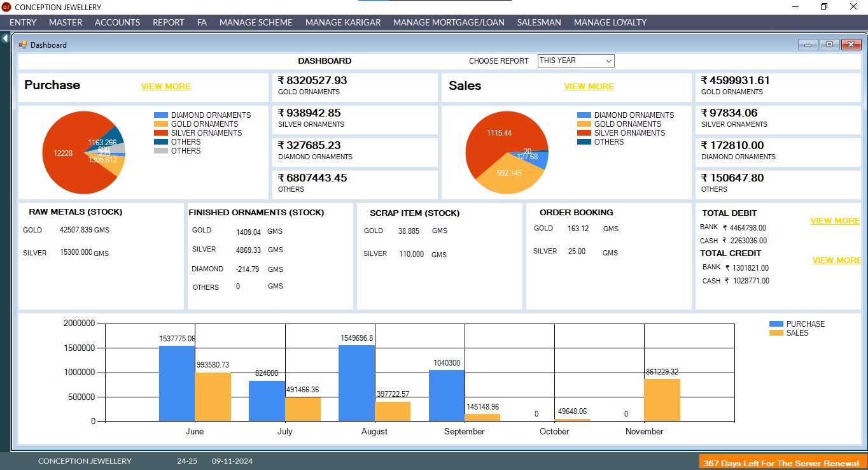Click scrap item silver value 110.000
868x470 pixels.
click(x=411, y=254)
